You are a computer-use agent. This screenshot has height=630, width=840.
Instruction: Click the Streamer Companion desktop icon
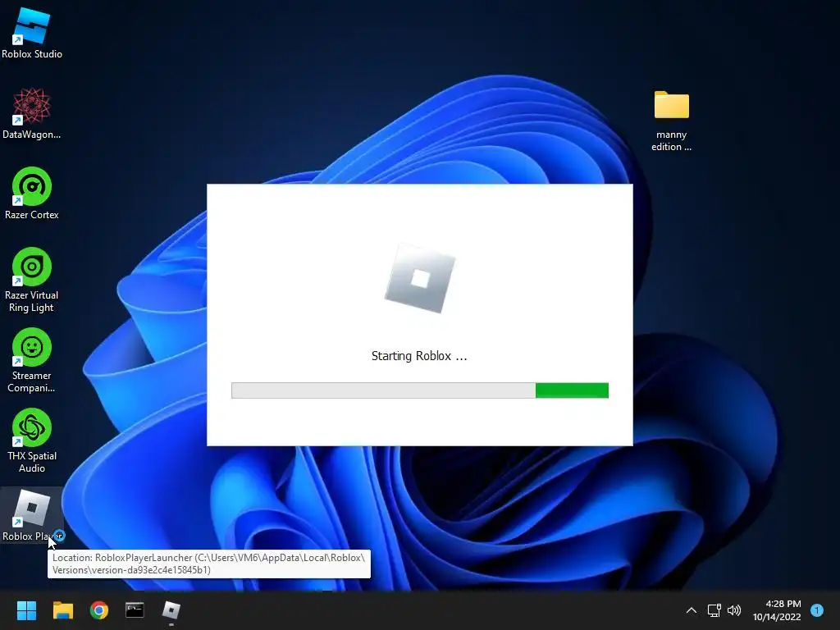point(32,361)
